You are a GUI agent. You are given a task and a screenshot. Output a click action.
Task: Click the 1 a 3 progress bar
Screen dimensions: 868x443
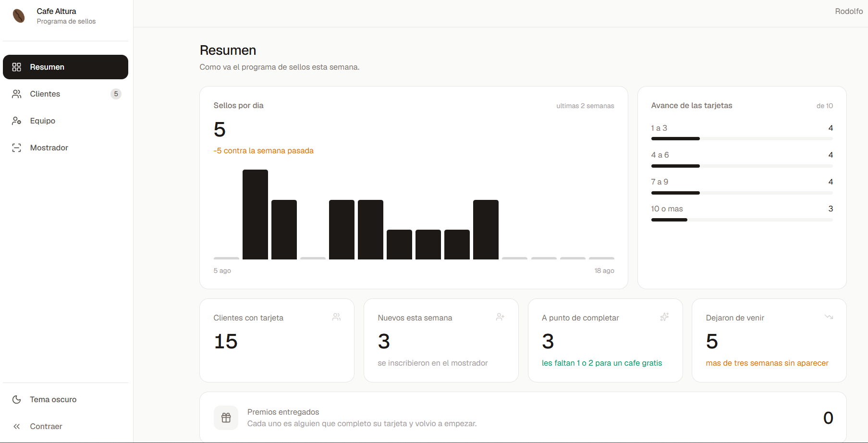742,139
